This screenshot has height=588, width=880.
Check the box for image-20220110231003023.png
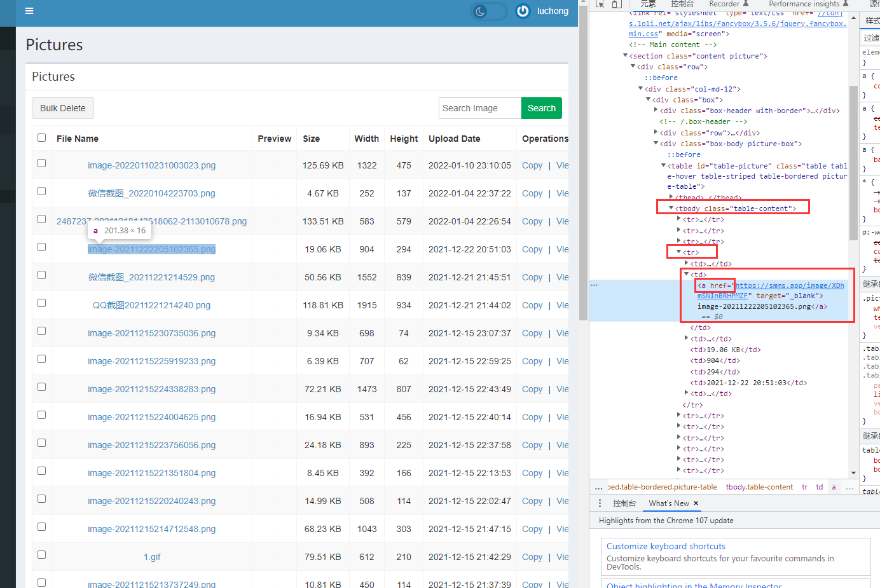click(x=42, y=163)
